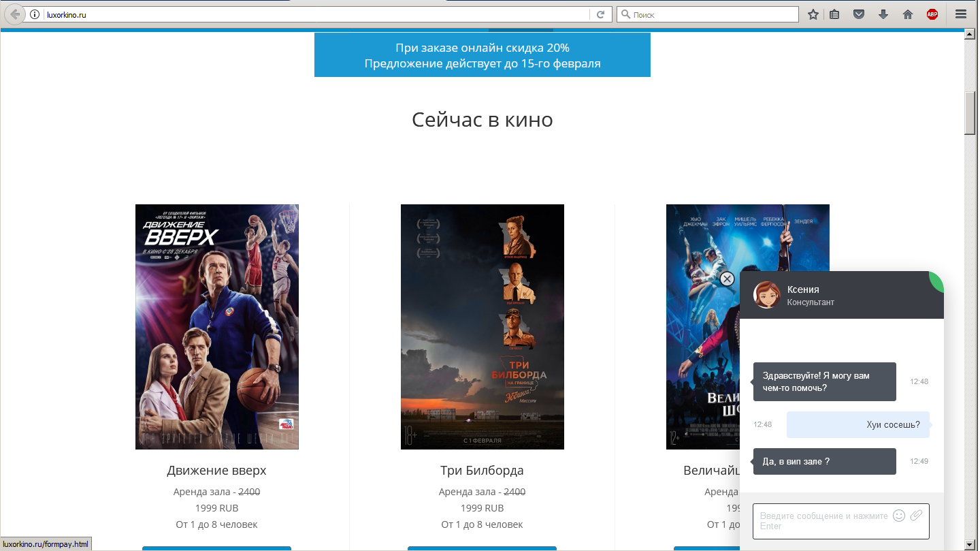Click 12:49 timestamp in chat

coord(919,461)
